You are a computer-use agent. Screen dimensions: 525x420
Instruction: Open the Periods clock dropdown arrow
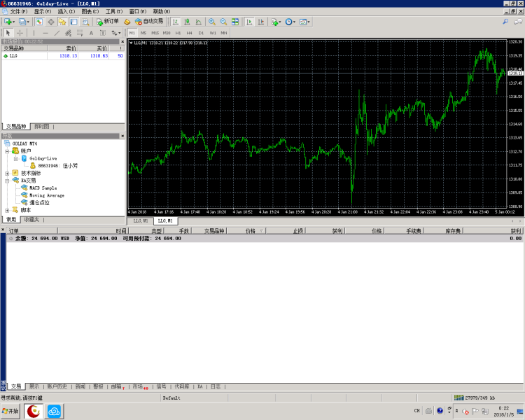(x=294, y=22)
